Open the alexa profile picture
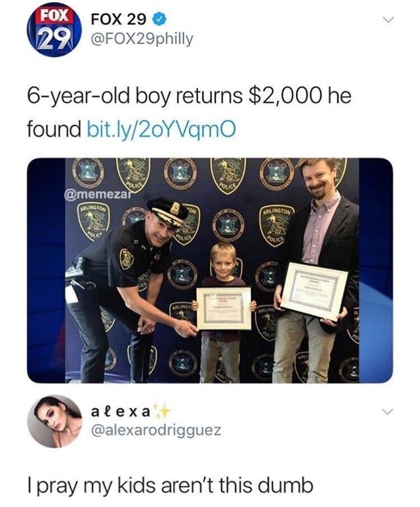 click(54, 421)
